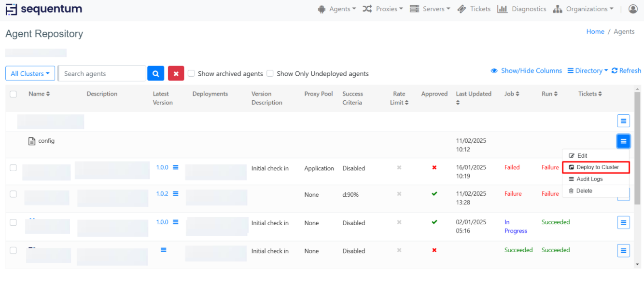The width and height of the screenshot is (644, 285).
Task: Click the blue search magnifier button
Action: click(x=155, y=73)
